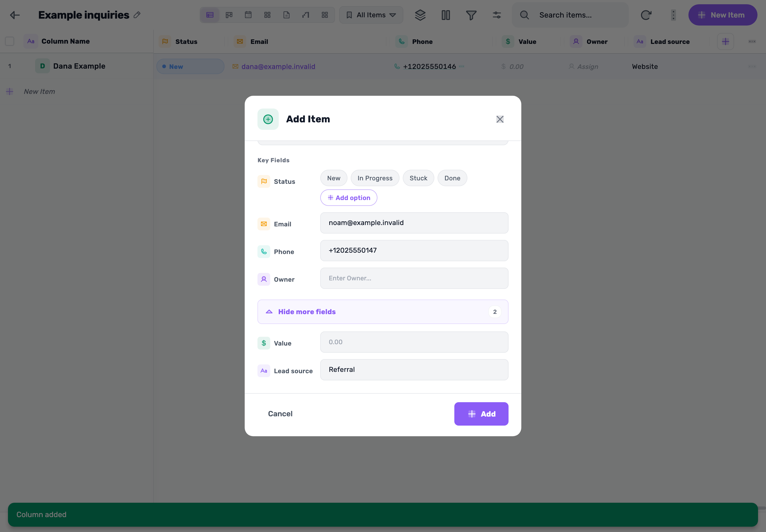Click the New Item row under Dana Example

pos(39,91)
